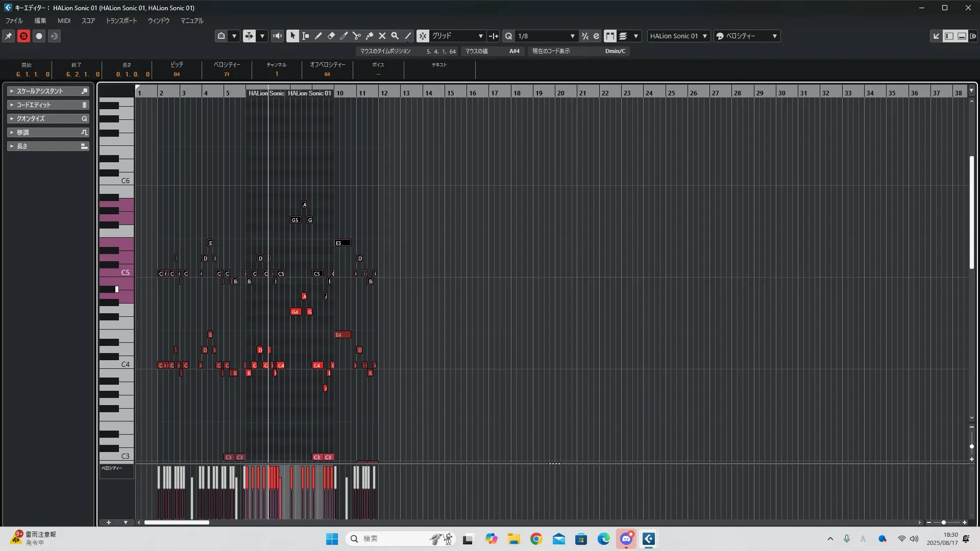Click the ベロシティー controller lane label
This screenshot has width=980, height=551.
pos(112,468)
